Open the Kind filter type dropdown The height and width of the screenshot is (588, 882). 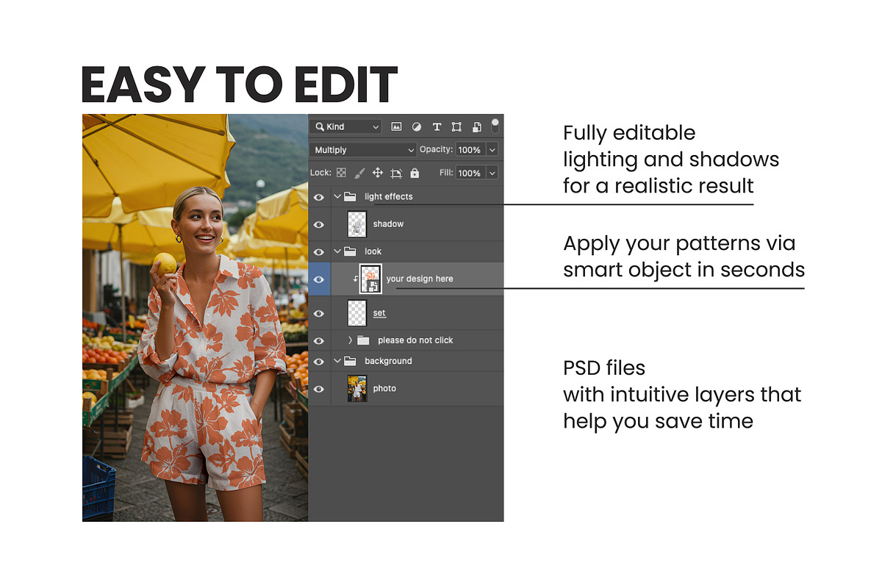(345, 126)
